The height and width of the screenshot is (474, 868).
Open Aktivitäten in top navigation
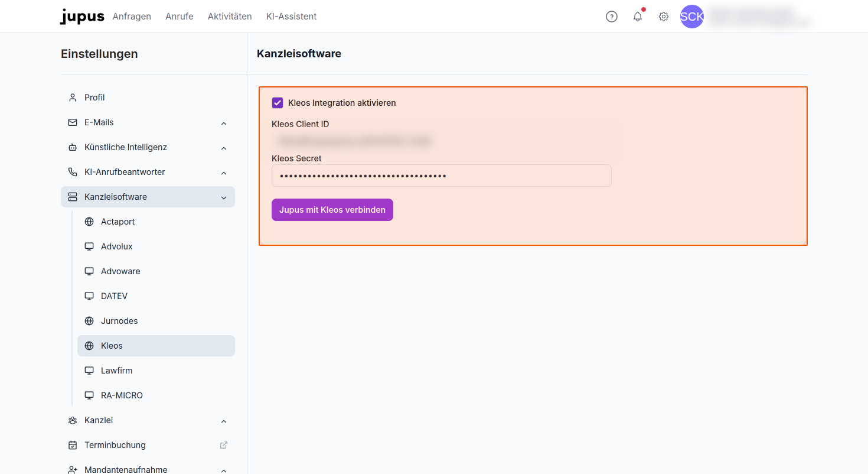(230, 17)
